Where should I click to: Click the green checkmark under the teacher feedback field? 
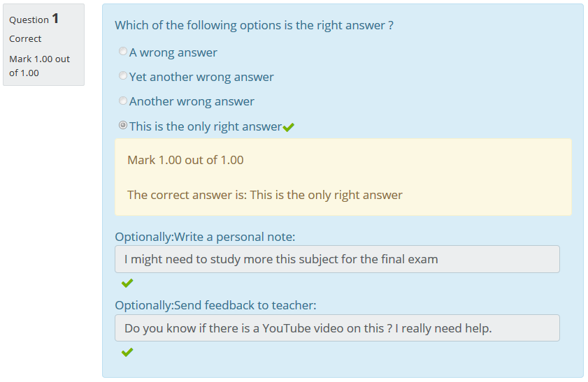coord(127,352)
